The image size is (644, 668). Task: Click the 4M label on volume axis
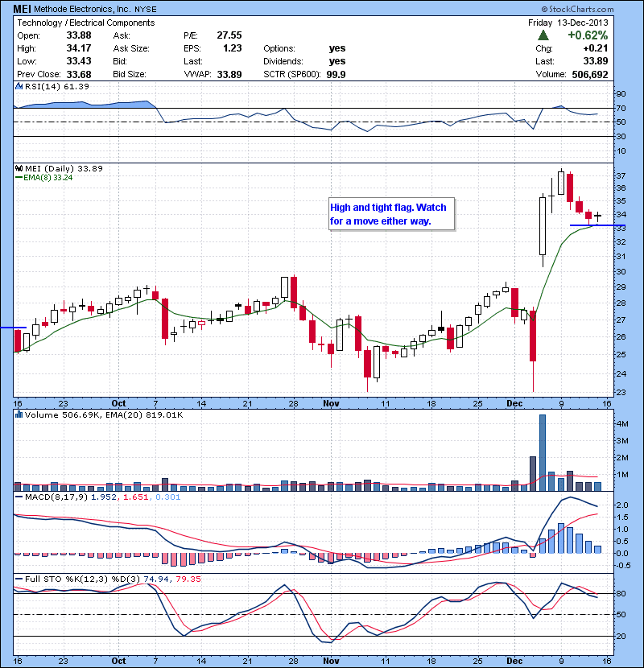[x=621, y=423]
